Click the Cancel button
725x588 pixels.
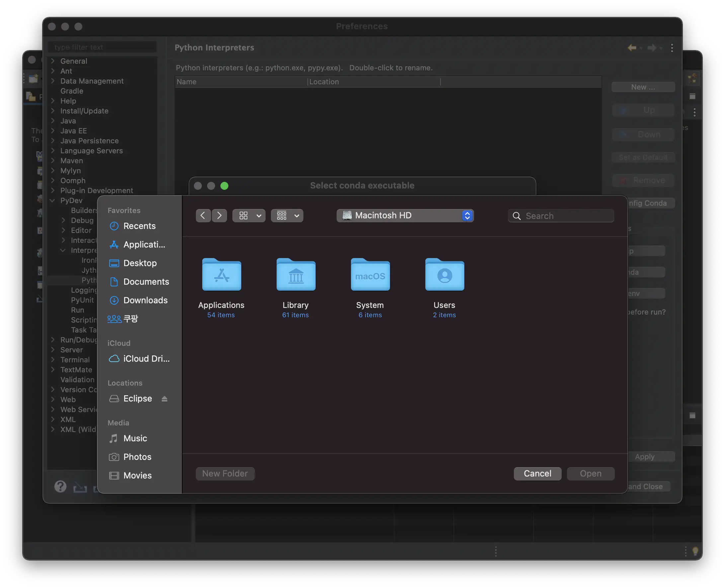(537, 474)
